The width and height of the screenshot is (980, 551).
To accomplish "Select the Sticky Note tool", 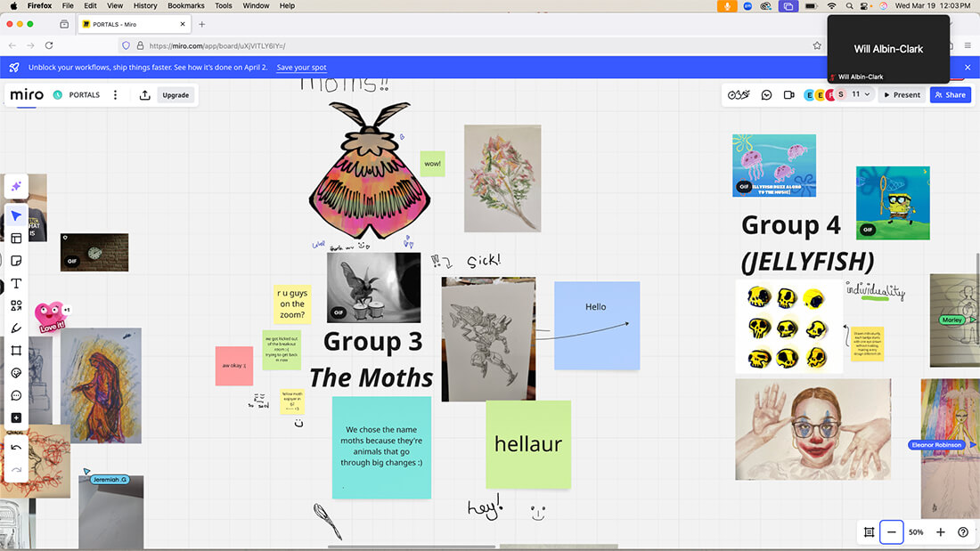I will pos(16,261).
